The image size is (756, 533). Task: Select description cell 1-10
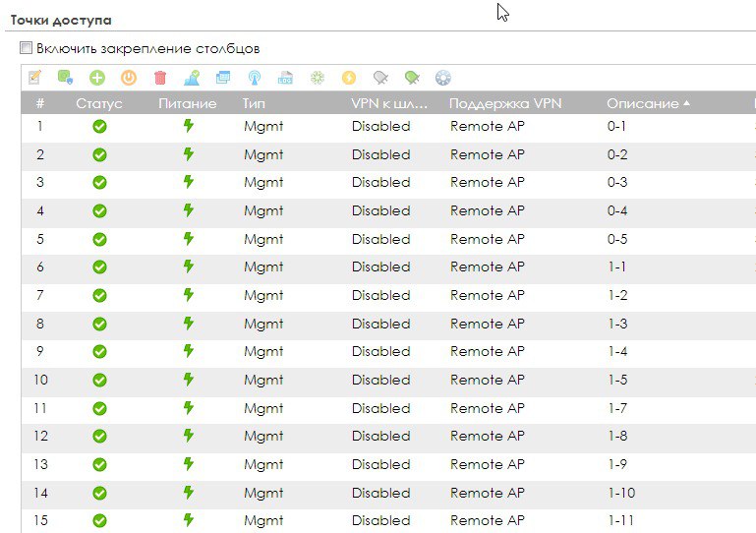pyautogui.click(x=621, y=493)
